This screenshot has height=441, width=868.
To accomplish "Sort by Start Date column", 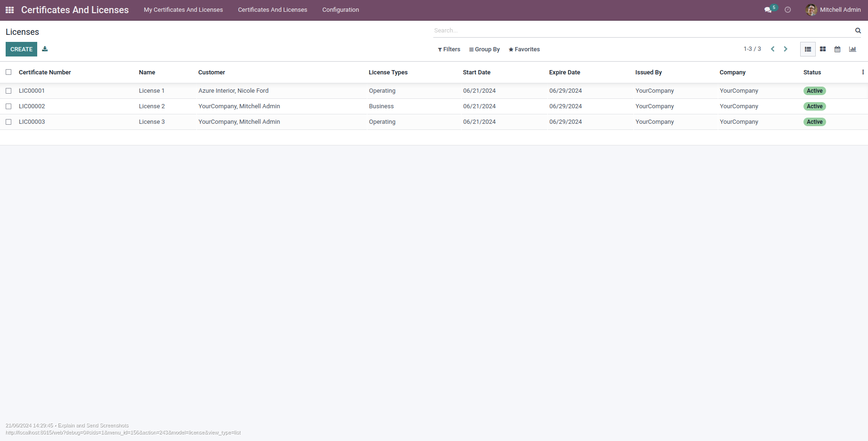I will tap(477, 72).
